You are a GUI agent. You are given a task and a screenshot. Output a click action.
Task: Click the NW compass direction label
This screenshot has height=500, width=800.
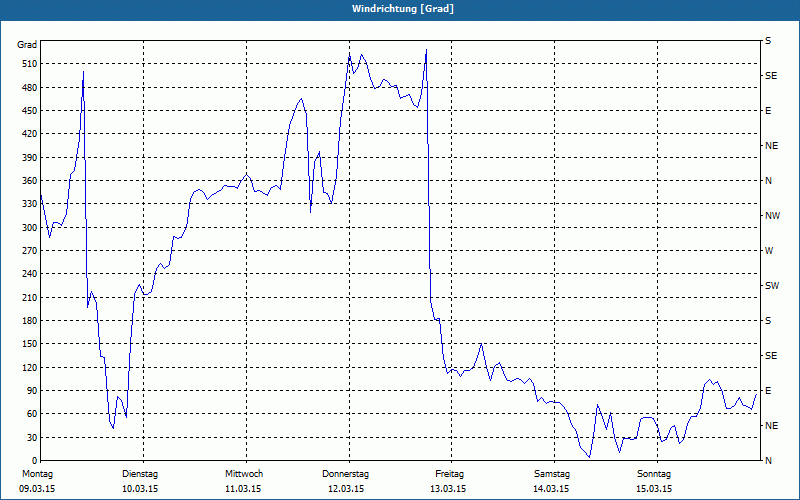pos(772,216)
